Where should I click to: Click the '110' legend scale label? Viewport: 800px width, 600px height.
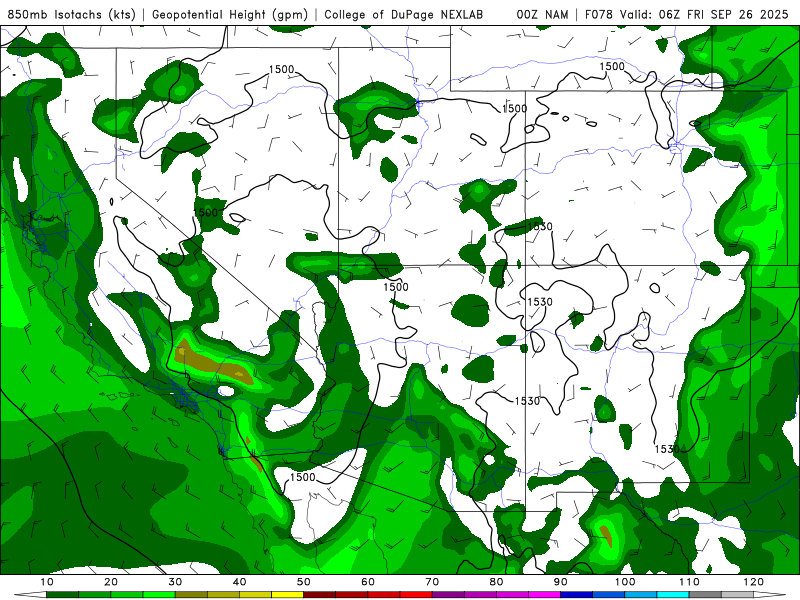689,582
